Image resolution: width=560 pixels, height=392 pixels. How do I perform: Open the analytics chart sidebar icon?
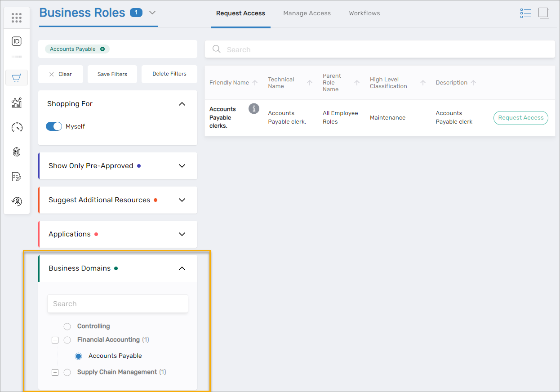[x=17, y=102]
